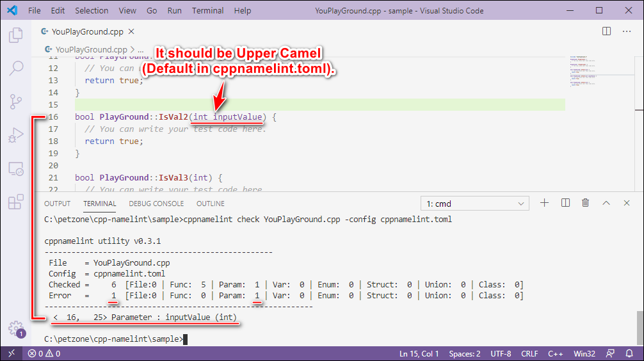Click line number 16 in the gutter

pyautogui.click(x=53, y=116)
